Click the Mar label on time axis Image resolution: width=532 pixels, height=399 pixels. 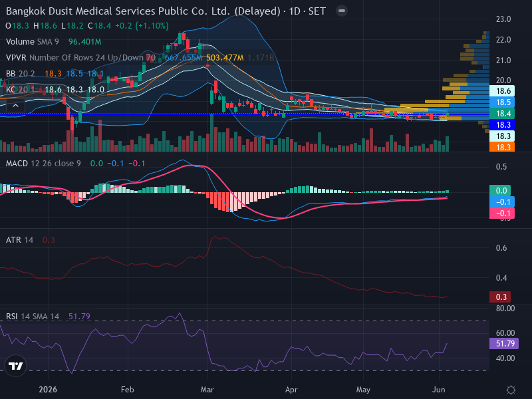[207, 390]
